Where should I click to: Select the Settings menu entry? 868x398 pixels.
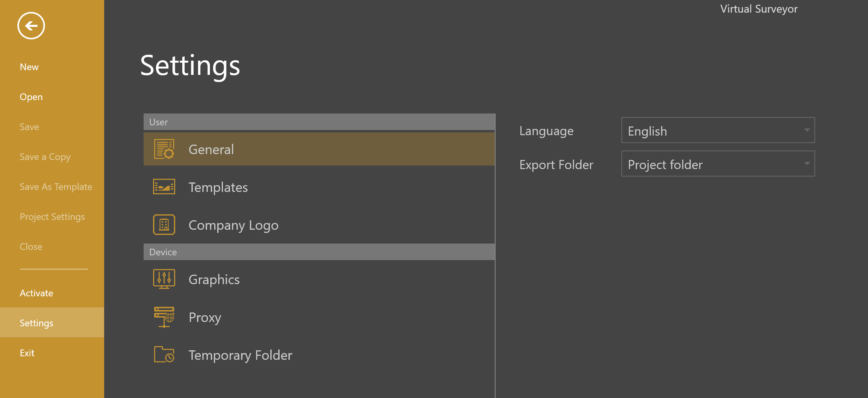click(36, 323)
